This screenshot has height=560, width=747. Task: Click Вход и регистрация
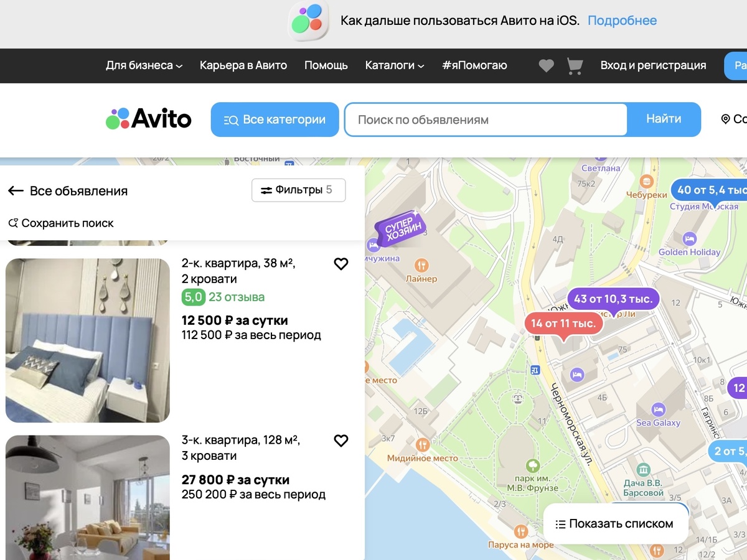(x=653, y=65)
